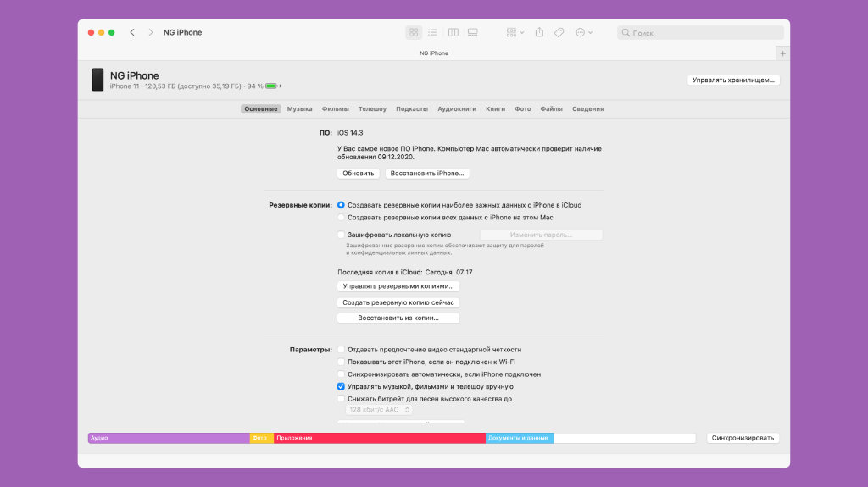Open Управлять хранилищем
This screenshot has width=868, height=487.
[733, 80]
